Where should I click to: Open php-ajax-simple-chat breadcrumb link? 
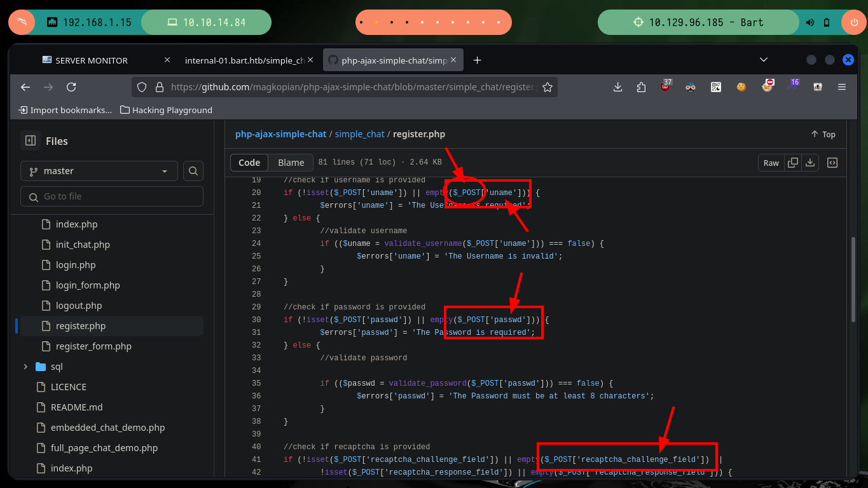click(281, 134)
